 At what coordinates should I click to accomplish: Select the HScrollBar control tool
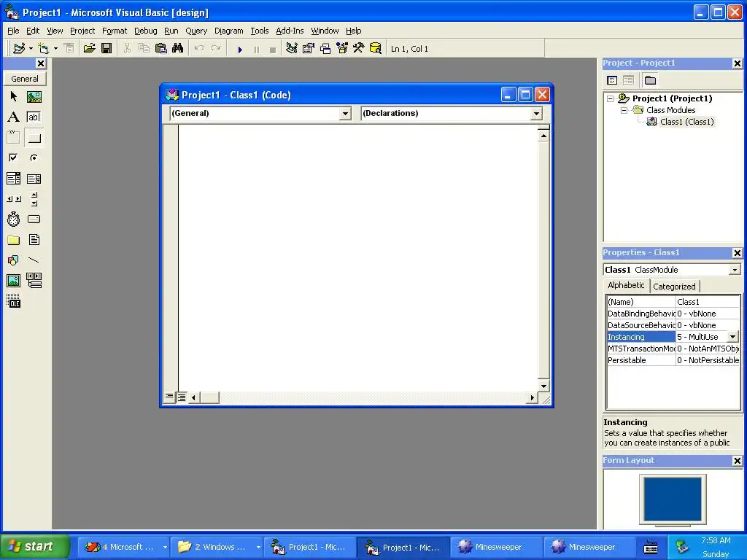[x=13, y=199]
